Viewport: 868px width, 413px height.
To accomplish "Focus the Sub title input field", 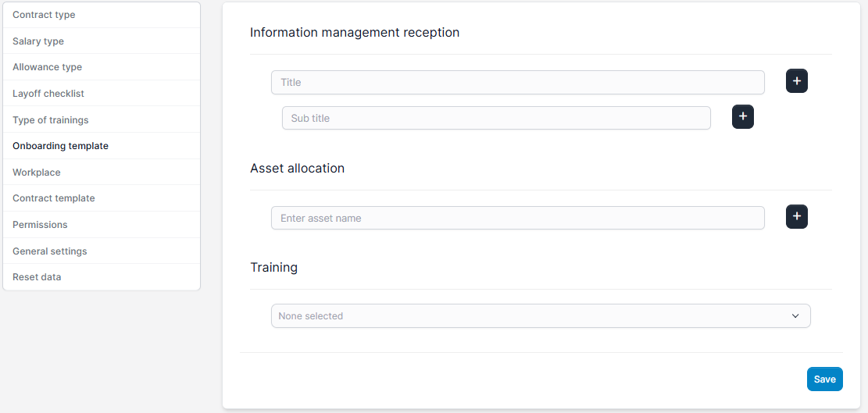I will pos(496,118).
